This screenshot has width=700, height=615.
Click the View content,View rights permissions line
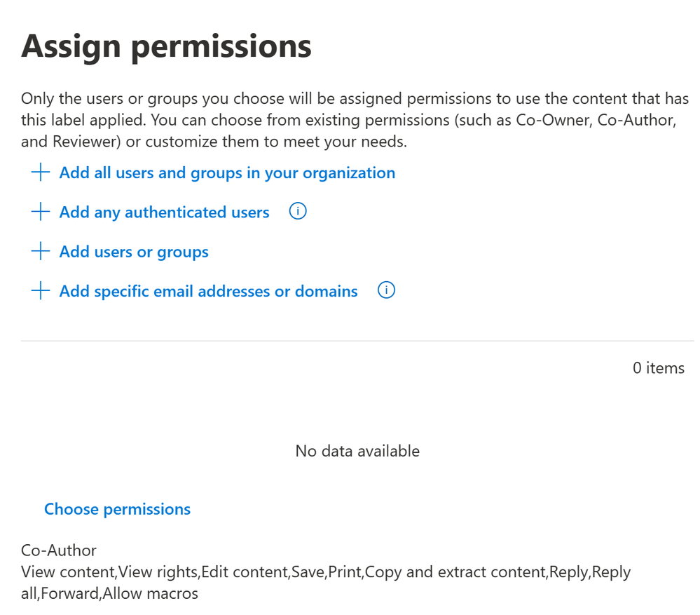pos(325,572)
